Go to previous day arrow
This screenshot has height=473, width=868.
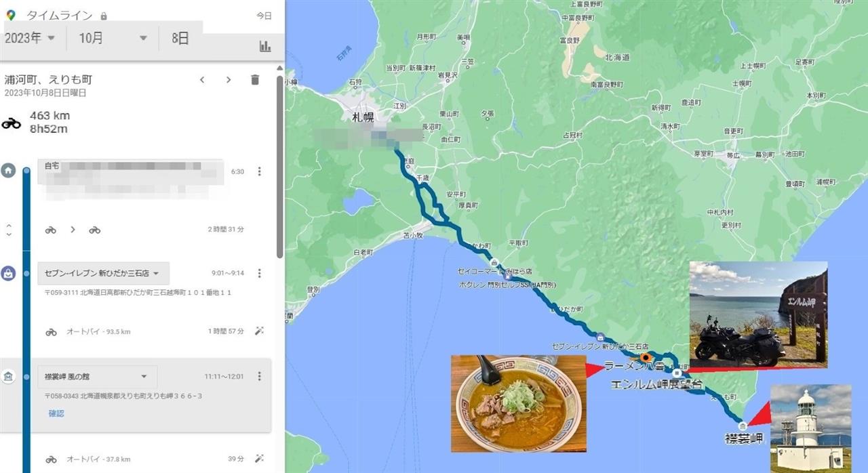[202, 80]
